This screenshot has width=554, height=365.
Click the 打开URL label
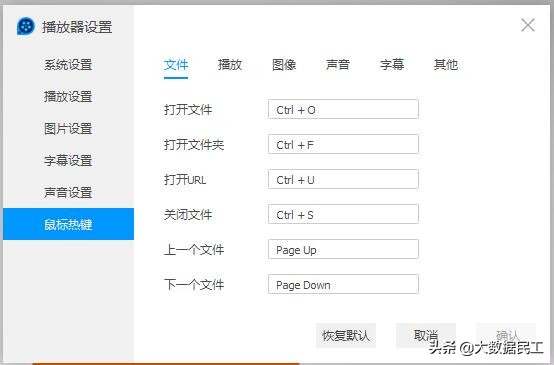click(x=185, y=180)
